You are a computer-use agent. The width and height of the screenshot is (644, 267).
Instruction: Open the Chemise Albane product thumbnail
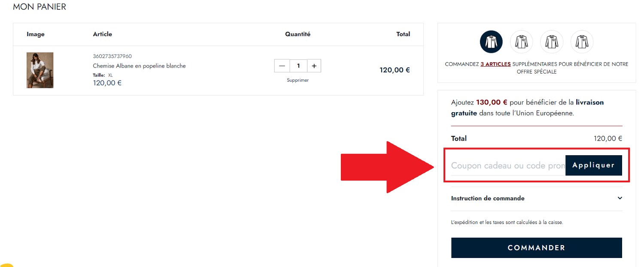click(40, 70)
